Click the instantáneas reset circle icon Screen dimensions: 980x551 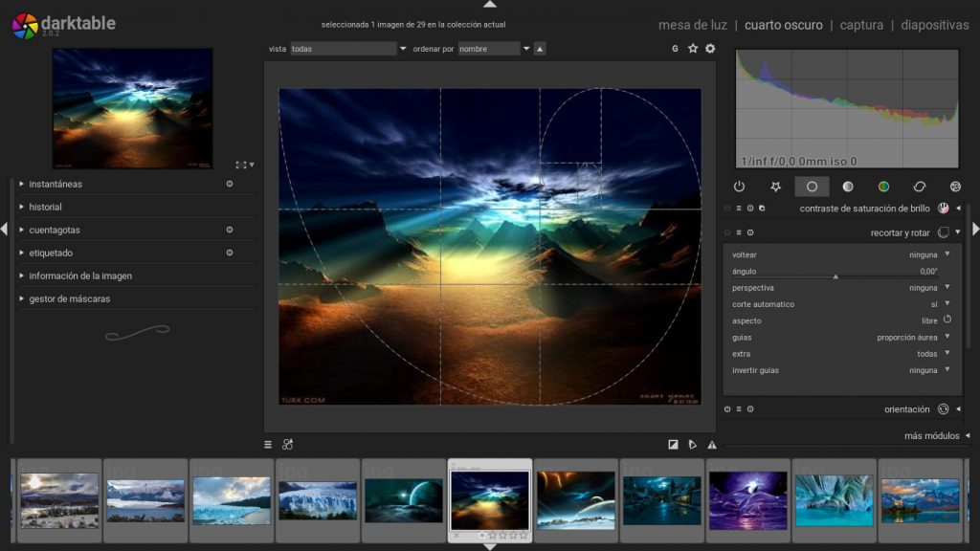point(230,184)
